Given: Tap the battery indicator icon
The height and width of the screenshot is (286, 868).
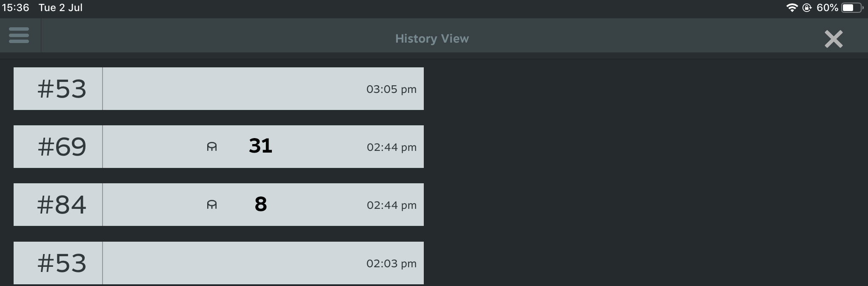Looking at the screenshot, I should click(853, 8).
